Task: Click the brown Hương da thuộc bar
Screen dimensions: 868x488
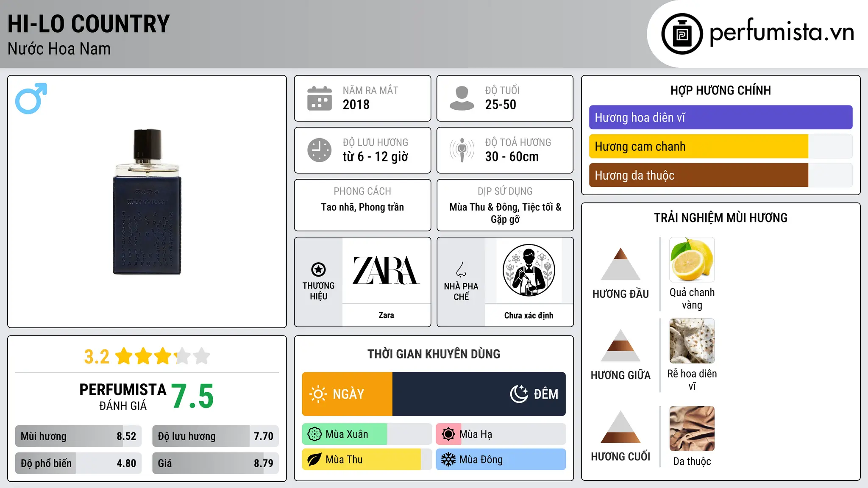Action: pyautogui.click(x=721, y=175)
